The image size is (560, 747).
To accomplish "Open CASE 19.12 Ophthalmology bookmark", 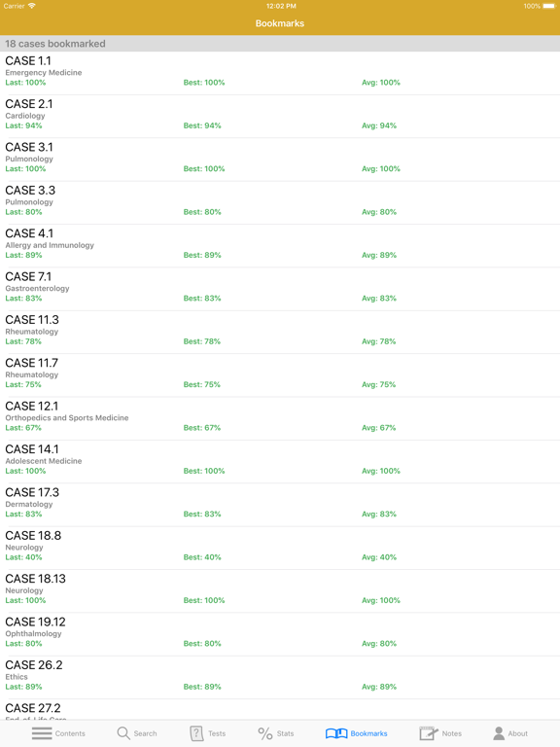I will tap(280, 634).
